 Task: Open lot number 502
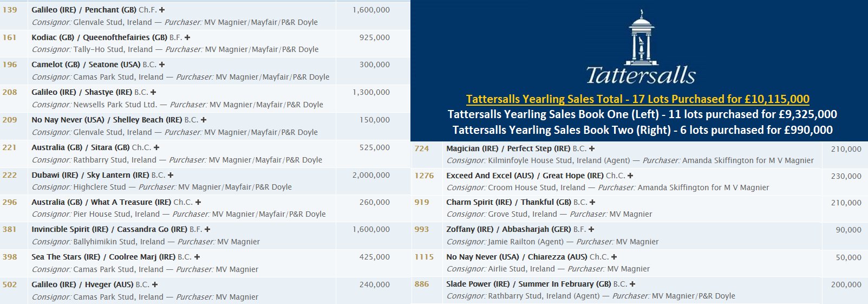coord(10,285)
